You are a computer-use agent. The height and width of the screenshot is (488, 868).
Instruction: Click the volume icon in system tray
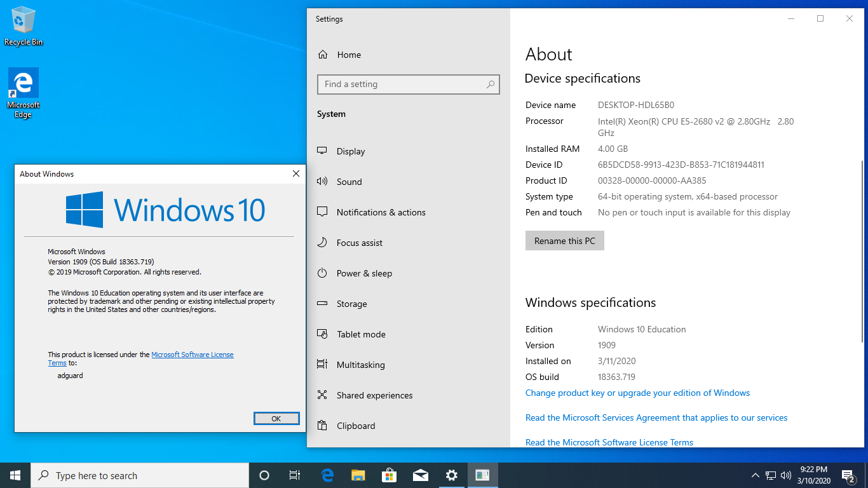(786, 475)
